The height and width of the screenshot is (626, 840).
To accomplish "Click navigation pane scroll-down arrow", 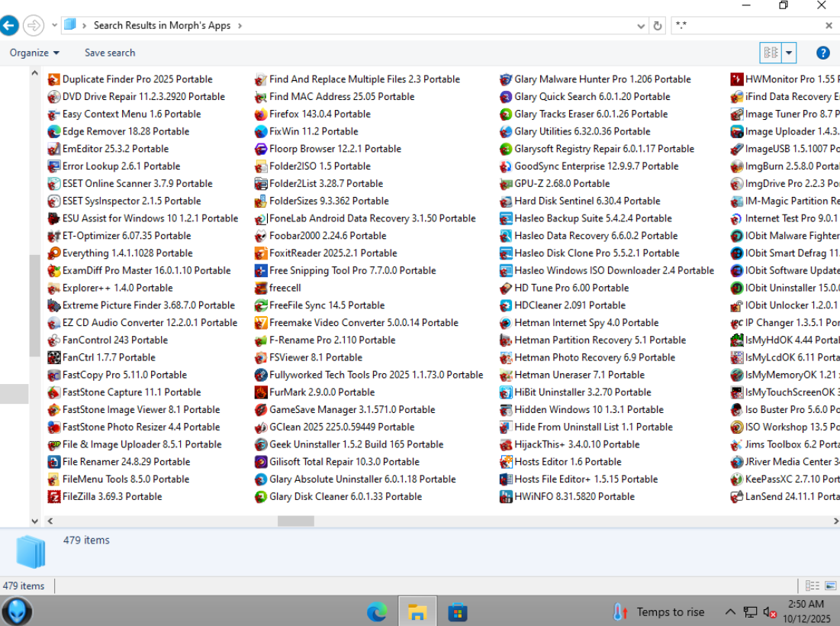I will point(34,521).
